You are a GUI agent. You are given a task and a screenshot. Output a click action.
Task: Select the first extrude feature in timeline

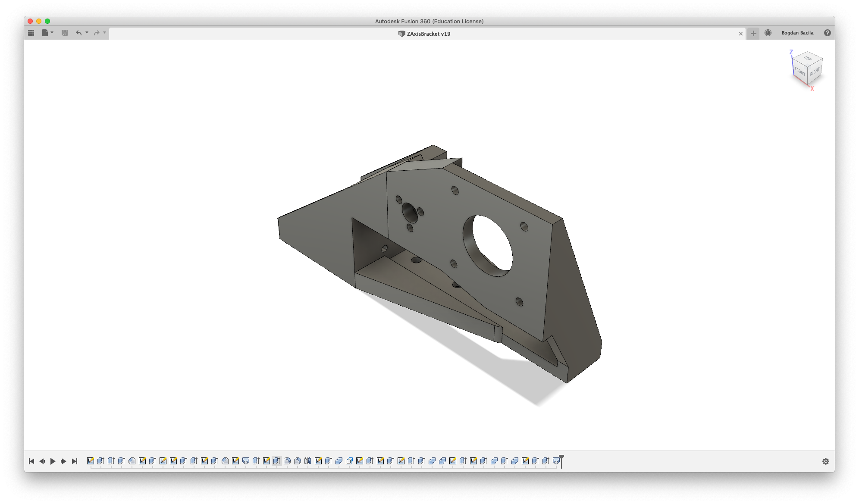(x=101, y=461)
